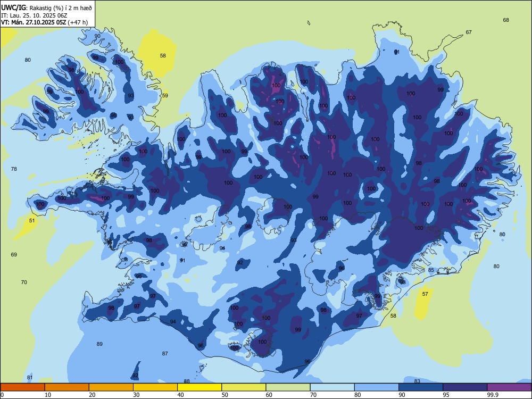Select the bright yellow 40–50 legend swatch
The width and height of the screenshot is (532, 399).
point(199,387)
